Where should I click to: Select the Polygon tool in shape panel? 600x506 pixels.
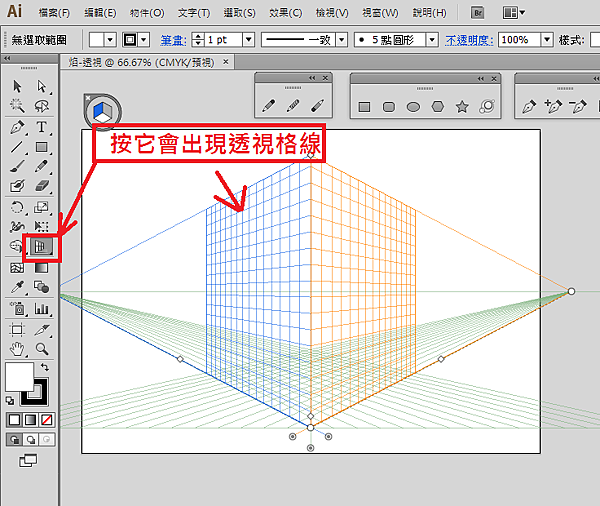(437, 106)
